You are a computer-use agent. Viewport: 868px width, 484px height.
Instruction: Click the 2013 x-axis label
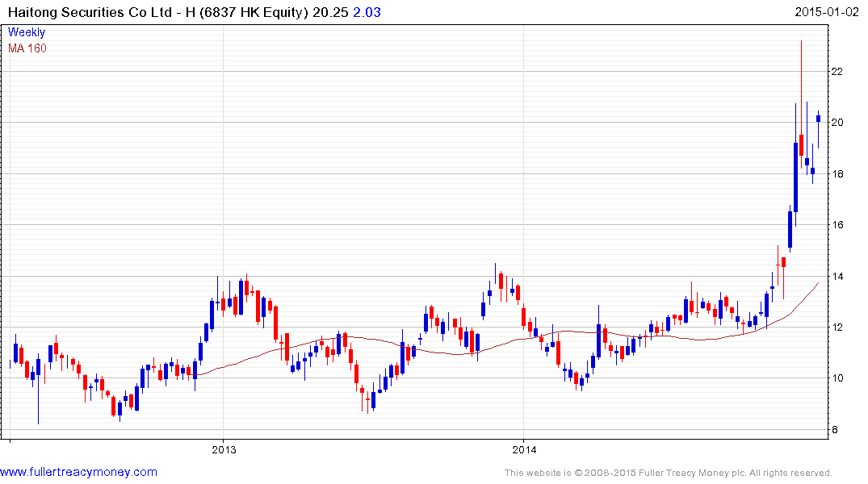tap(224, 449)
